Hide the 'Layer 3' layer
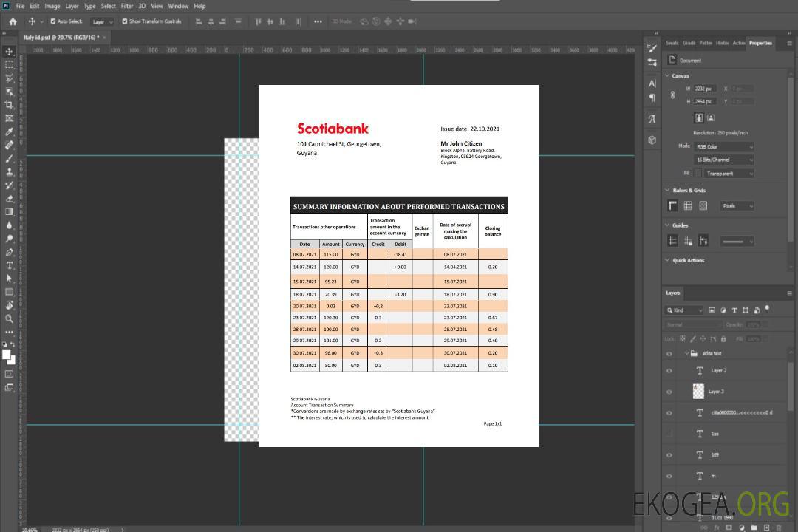Image resolution: width=798 pixels, height=532 pixels. click(x=669, y=392)
